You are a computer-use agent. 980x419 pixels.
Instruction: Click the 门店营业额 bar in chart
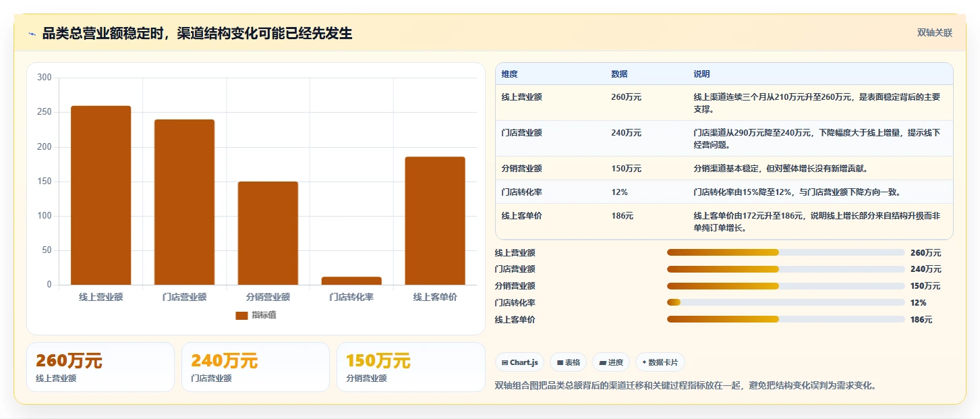point(184,202)
